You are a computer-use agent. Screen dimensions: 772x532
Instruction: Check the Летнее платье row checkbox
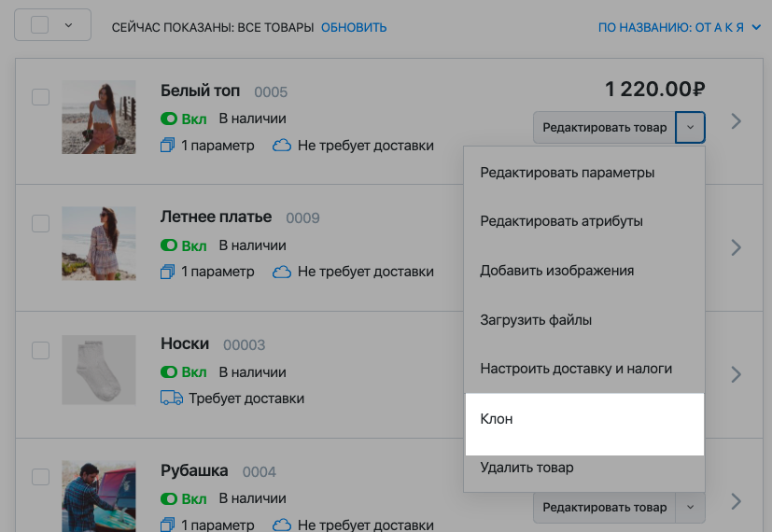40,223
